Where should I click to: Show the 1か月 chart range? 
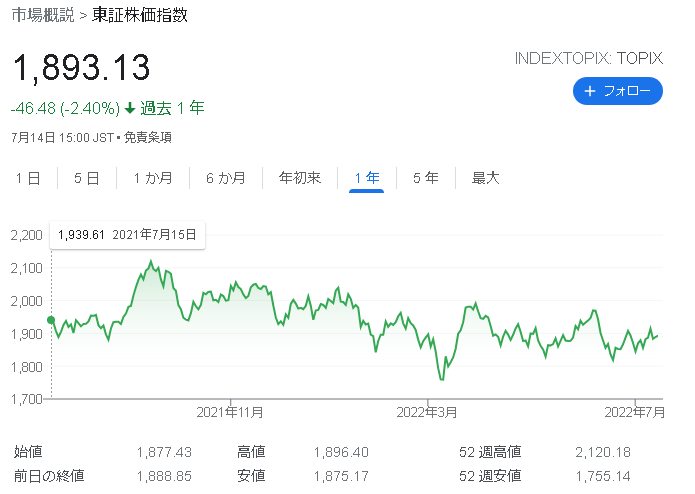pyautogui.click(x=153, y=178)
